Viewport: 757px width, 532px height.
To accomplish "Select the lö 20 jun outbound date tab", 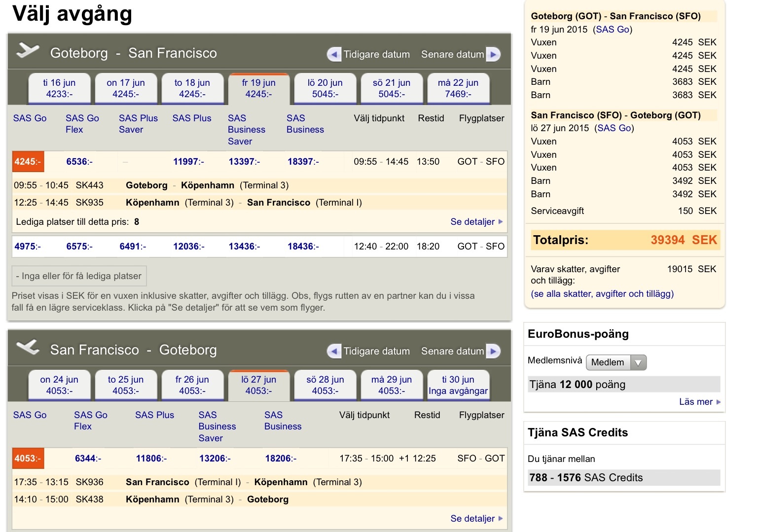I will (x=325, y=88).
